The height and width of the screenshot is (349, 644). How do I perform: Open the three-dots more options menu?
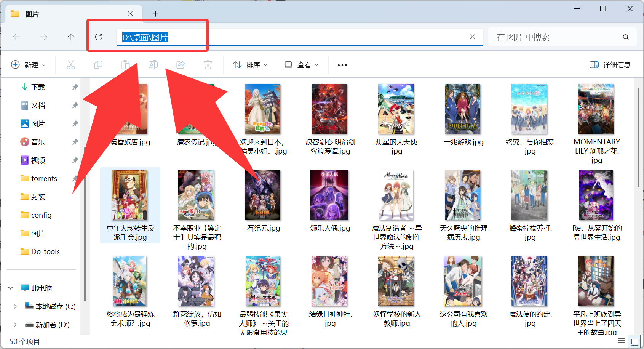point(342,65)
